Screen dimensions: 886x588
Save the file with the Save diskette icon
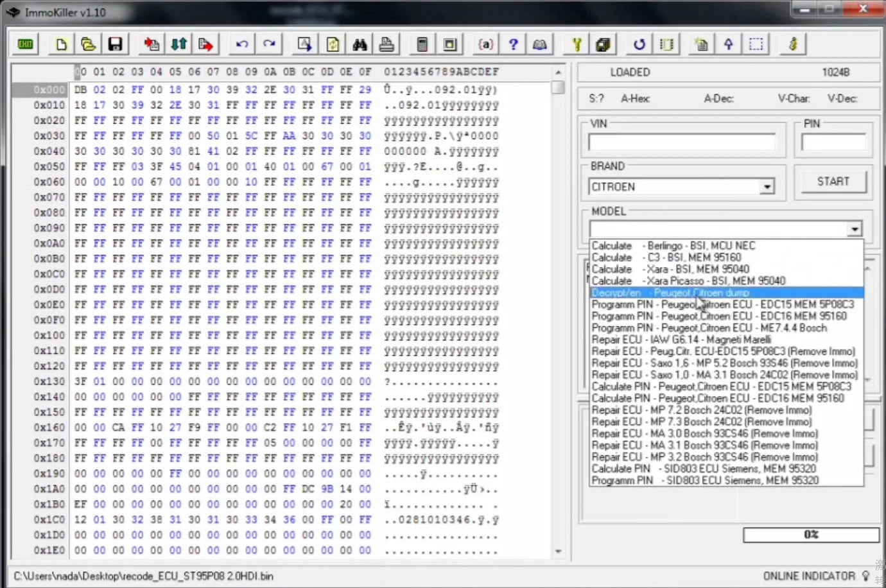(x=116, y=44)
